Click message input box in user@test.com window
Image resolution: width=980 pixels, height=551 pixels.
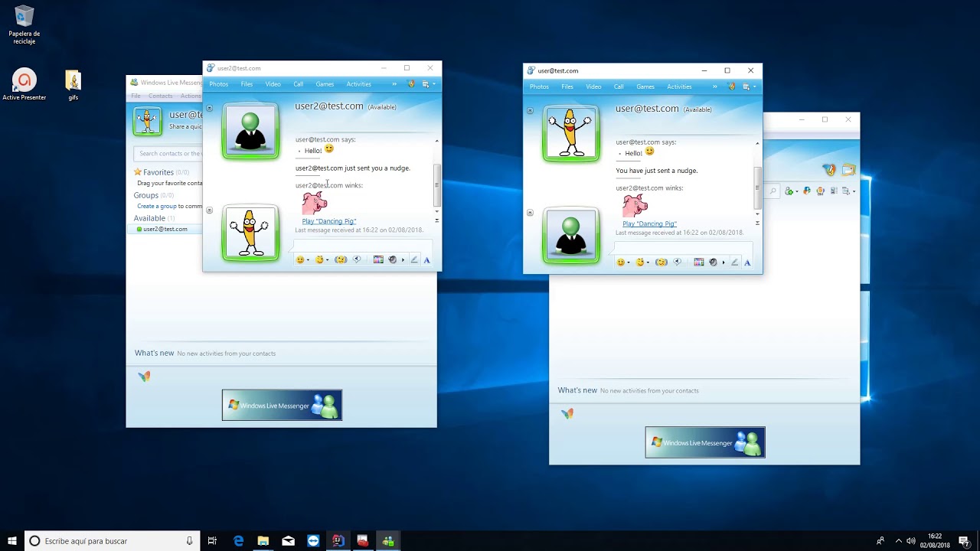pyautogui.click(x=683, y=248)
